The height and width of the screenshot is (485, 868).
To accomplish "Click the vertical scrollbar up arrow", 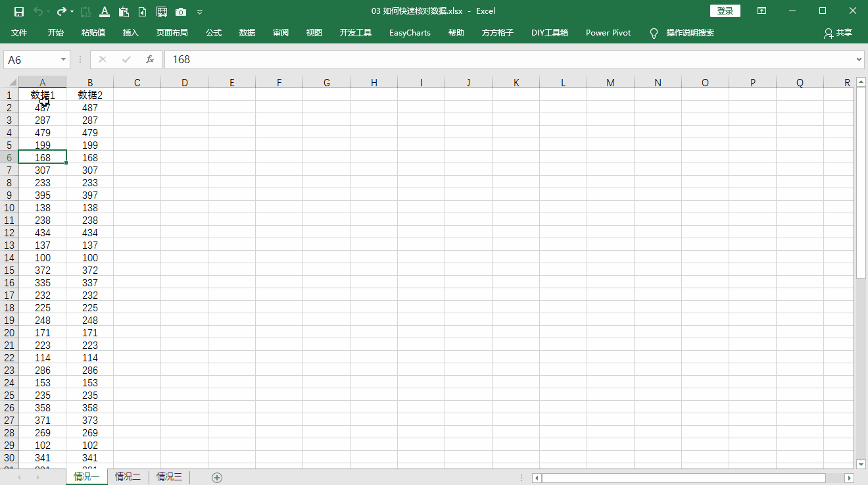I will click(x=861, y=82).
